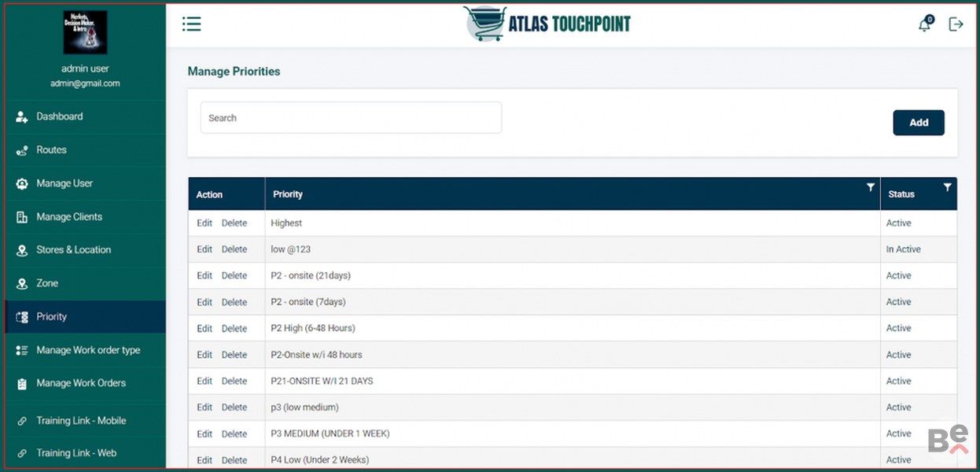Click the Manage User gear icon
The width and height of the screenshot is (980, 472).
pos(22,183)
